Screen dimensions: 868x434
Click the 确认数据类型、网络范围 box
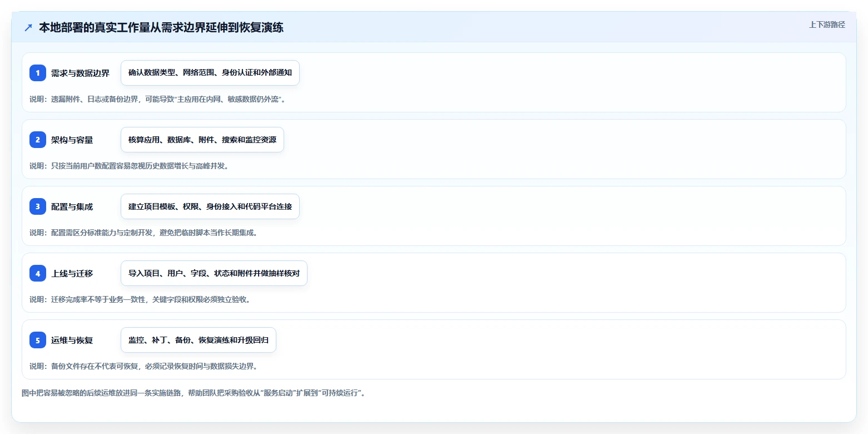click(x=210, y=73)
